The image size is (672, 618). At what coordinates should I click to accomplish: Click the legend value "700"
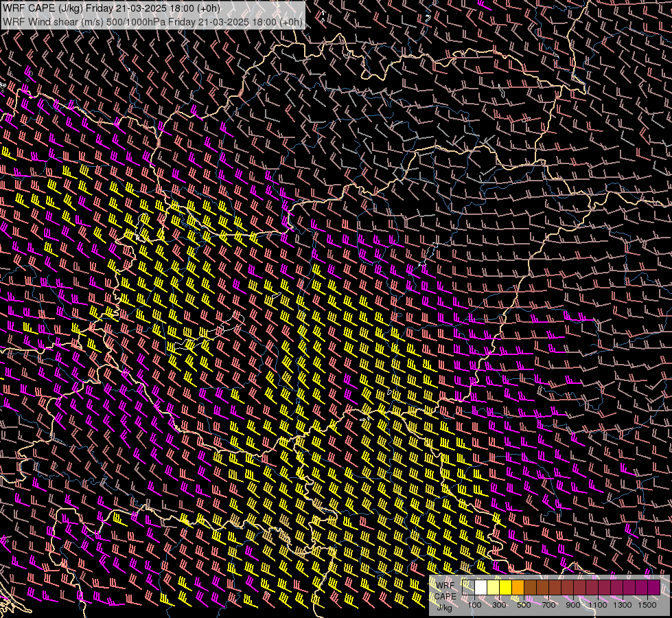548,605
